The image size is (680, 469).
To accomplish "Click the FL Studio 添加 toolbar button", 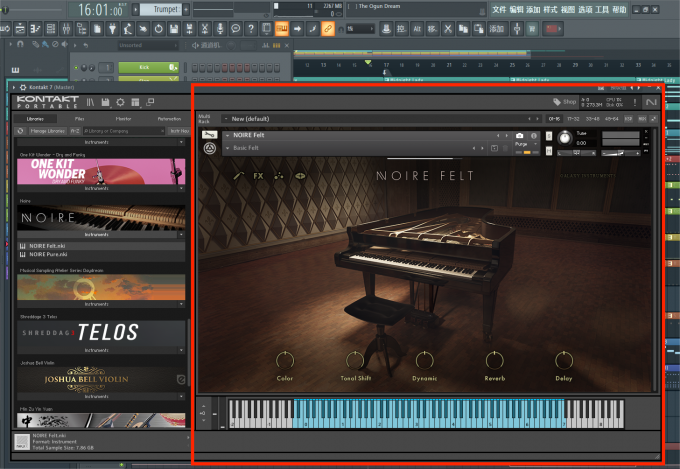I will pos(497,29).
